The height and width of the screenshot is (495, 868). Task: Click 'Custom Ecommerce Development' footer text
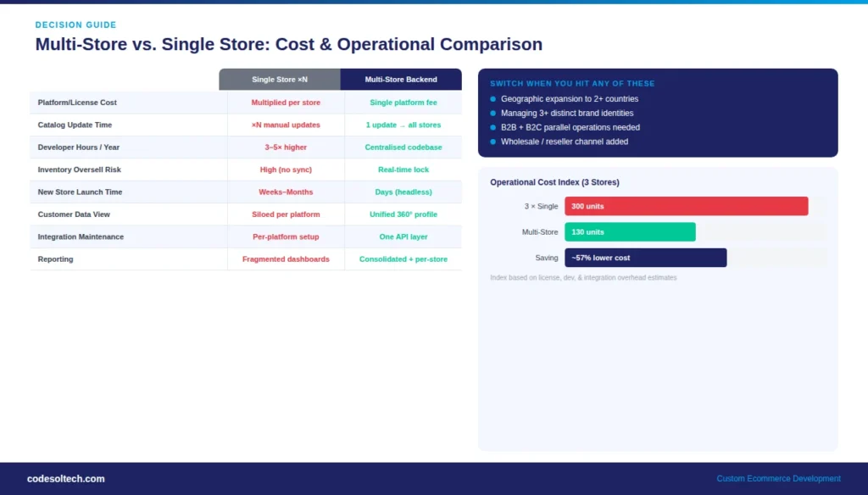[x=778, y=478]
